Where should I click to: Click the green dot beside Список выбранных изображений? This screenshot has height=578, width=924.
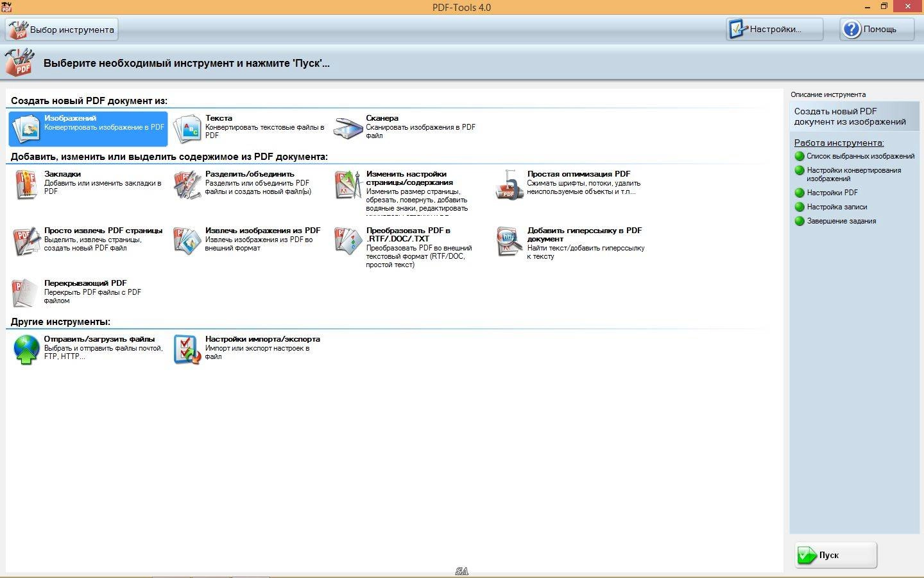pyautogui.click(x=800, y=156)
